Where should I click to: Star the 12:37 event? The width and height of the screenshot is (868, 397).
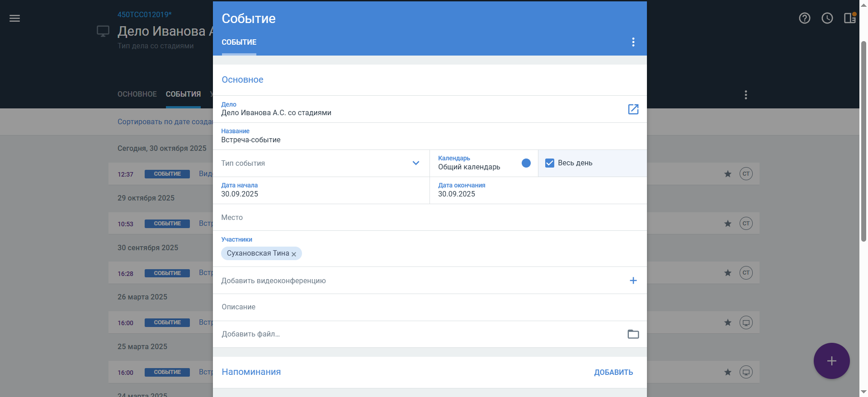point(727,174)
